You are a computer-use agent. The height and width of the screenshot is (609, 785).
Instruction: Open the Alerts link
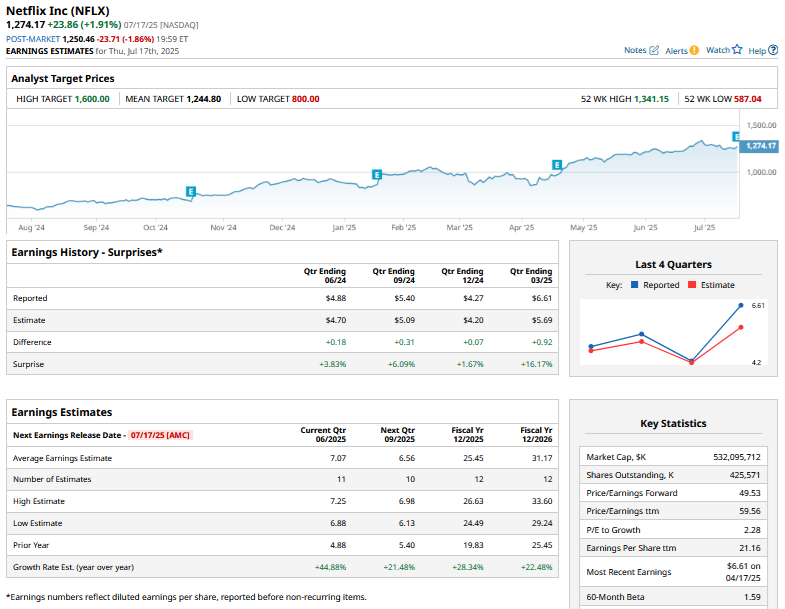click(676, 51)
